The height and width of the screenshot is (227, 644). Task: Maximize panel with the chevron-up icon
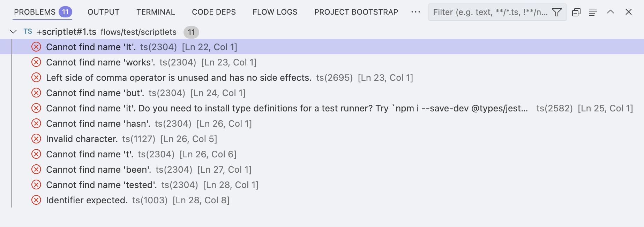pos(611,12)
